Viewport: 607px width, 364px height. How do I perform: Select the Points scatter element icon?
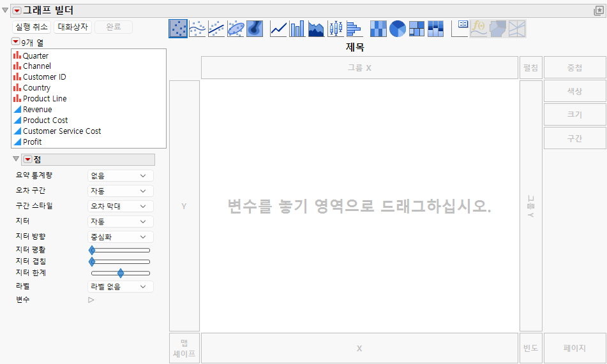click(178, 29)
